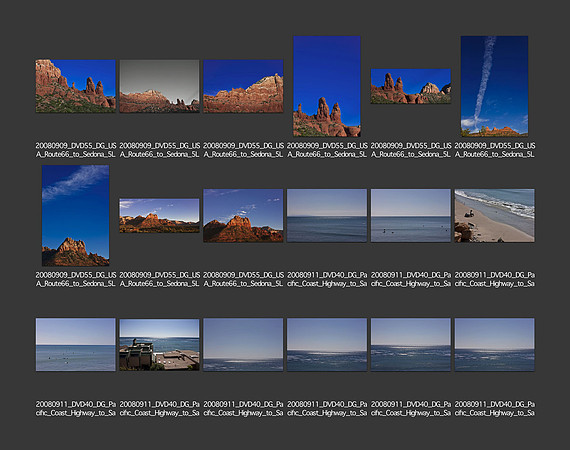Select the sandy beach with breaking waves photo
Screen dimensions: 570x450
494,216
